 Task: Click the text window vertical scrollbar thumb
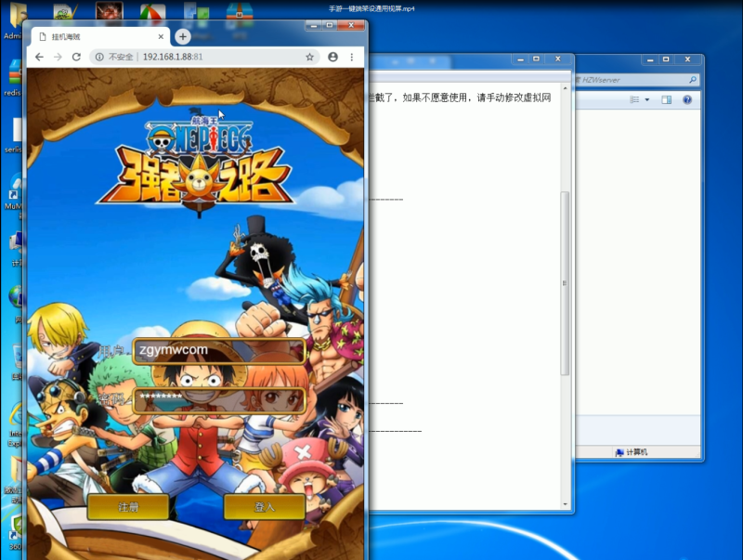(565, 283)
